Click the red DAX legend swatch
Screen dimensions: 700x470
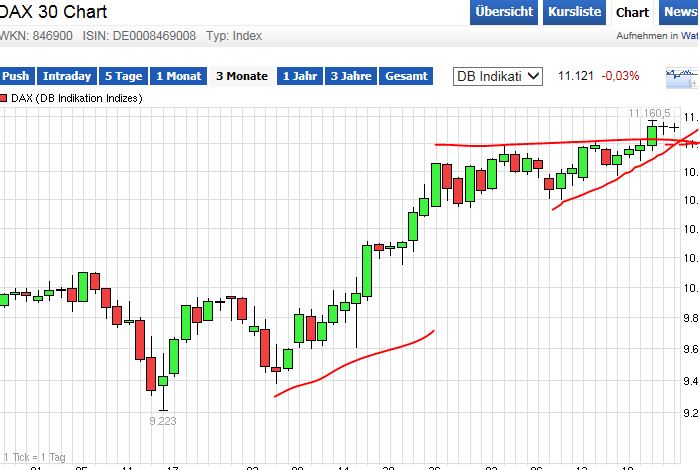click(x=4, y=98)
